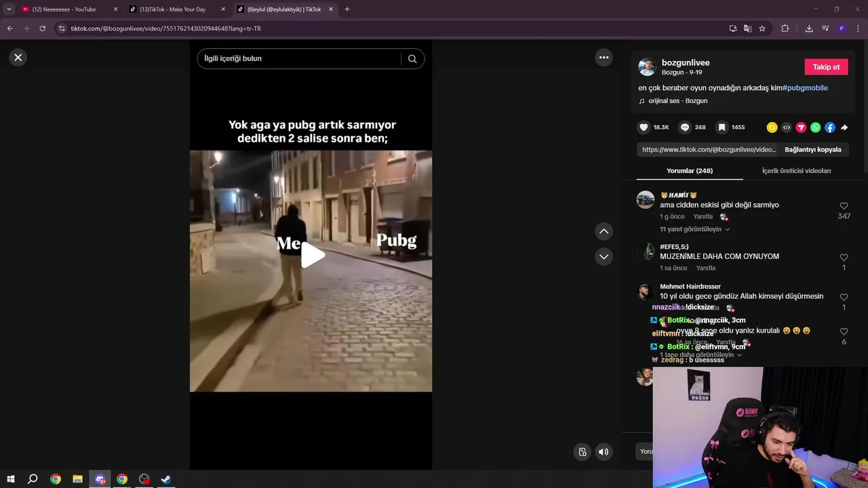Screen dimensions: 868x488
Task: Open bozgunlivee profile avatar
Action: coord(647,67)
